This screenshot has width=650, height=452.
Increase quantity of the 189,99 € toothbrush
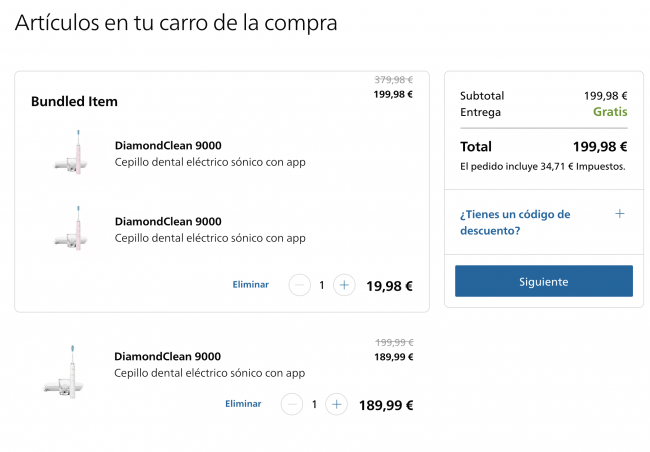(336, 404)
